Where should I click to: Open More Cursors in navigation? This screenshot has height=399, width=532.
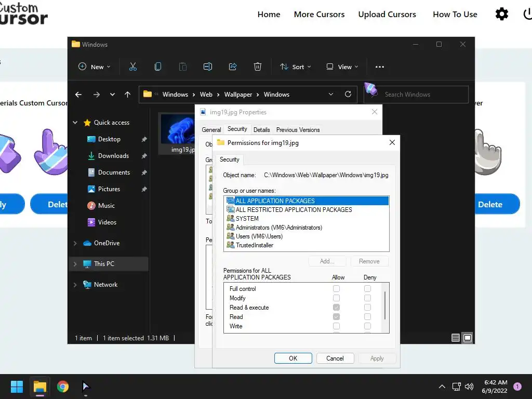(x=320, y=14)
